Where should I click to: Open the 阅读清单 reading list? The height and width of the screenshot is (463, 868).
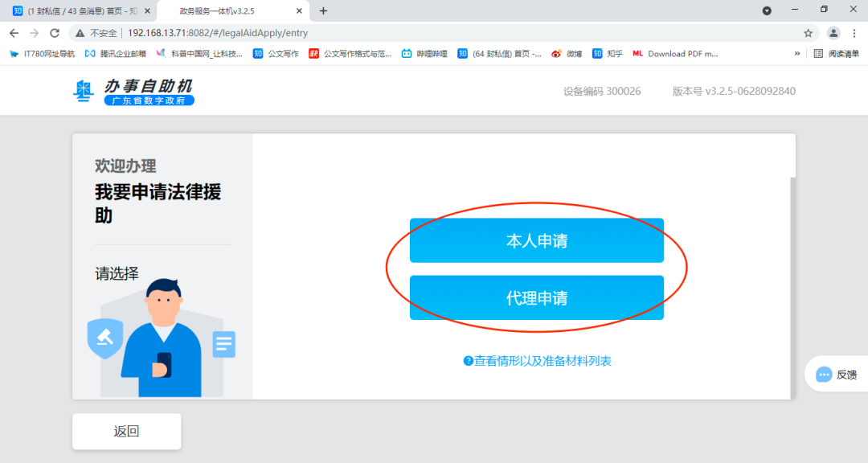click(x=844, y=54)
